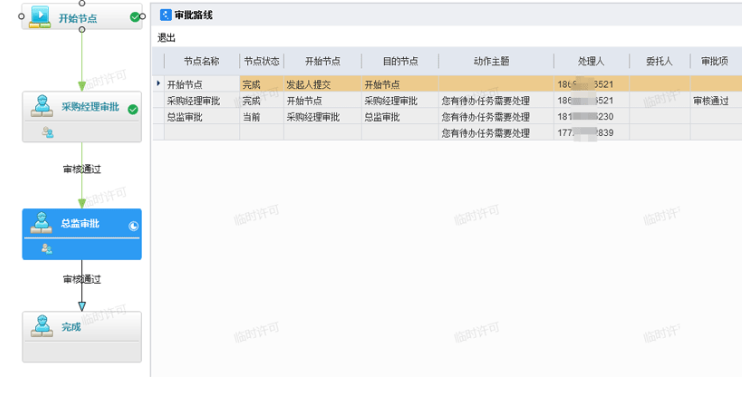746x401 pixels.
Task: Click the 节点状态 column header
Action: [x=262, y=61]
